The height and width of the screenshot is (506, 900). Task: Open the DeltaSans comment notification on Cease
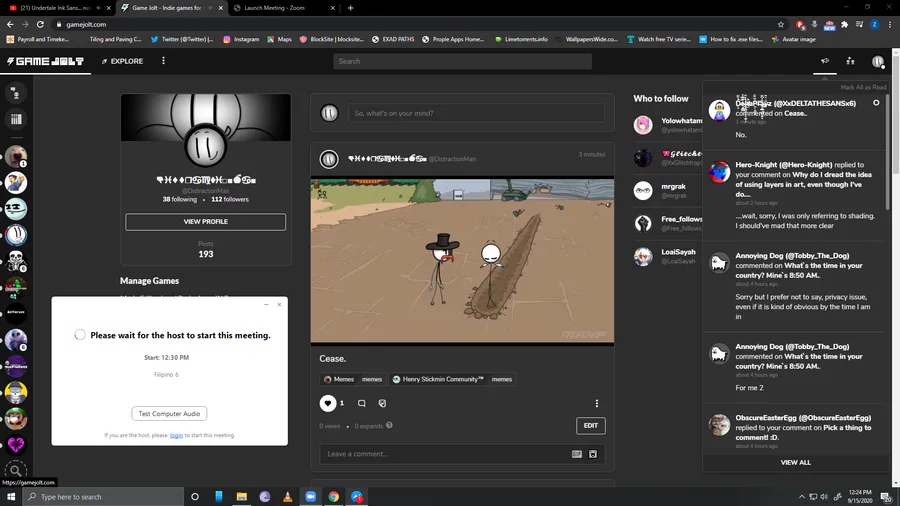(796, 118)
